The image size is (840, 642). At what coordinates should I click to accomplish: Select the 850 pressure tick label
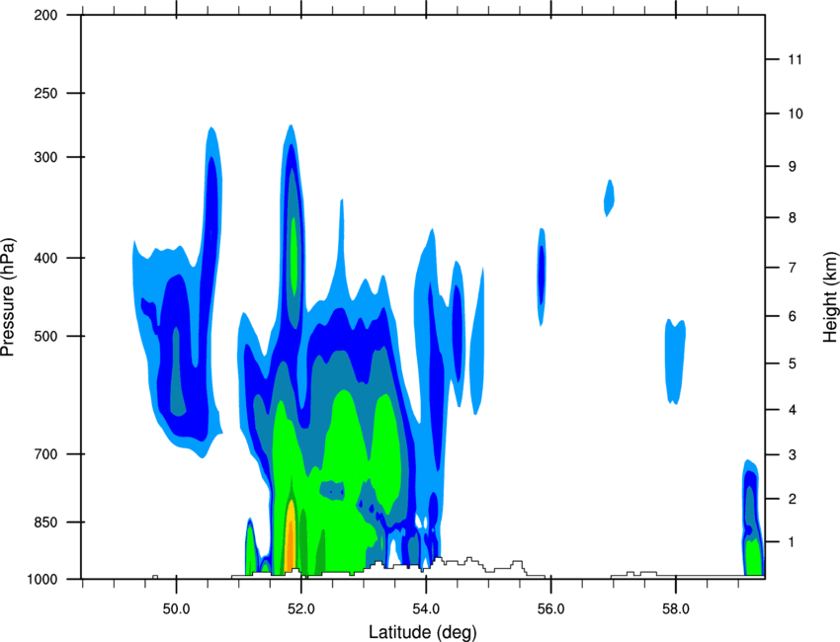point(45,522)
